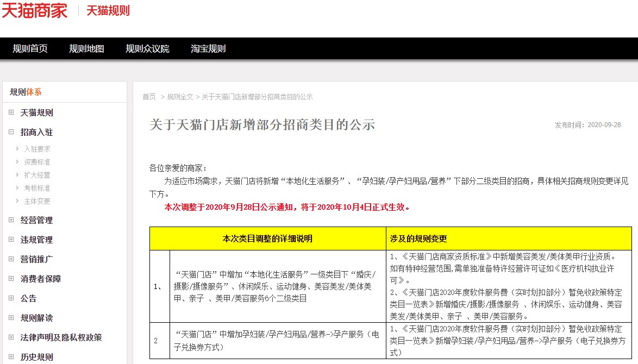Open the 资费标准 sub-item
This screenshot has width=638, height=364.
pos(37,162)
